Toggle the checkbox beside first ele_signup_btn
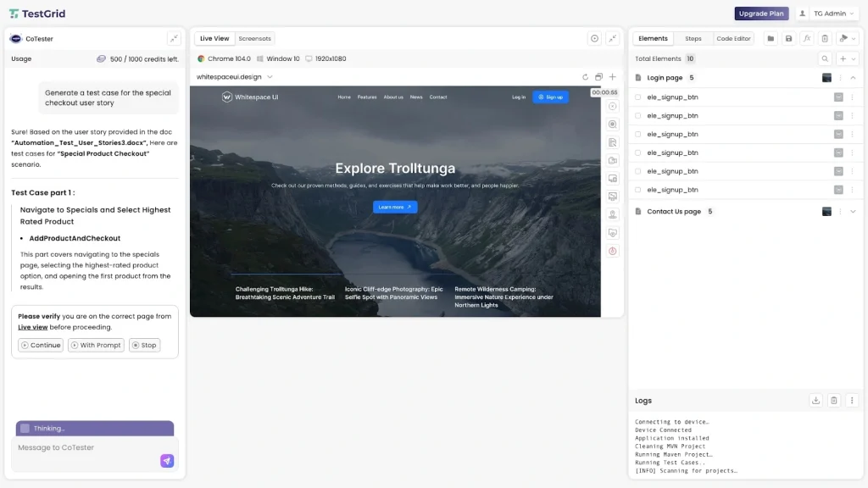The width and height of the screenshot is (868, 488). click(637, 97)
